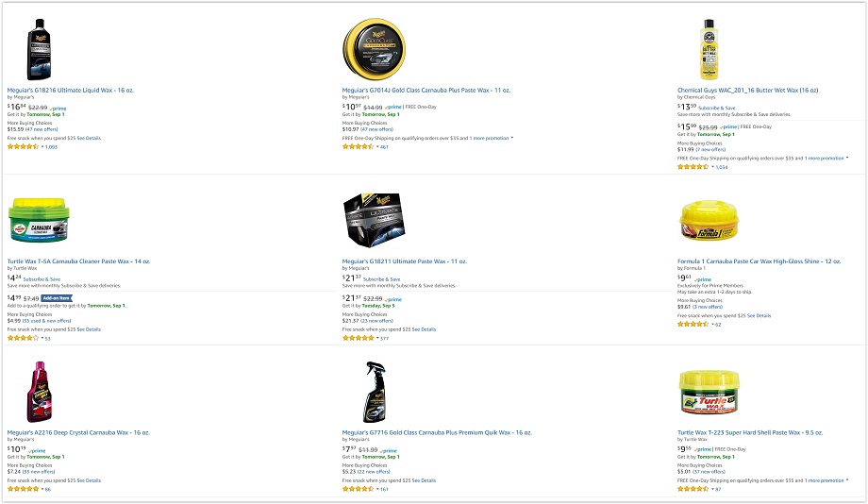Click "Subscribe & Save" for Meguiar's G18211 Ultimate Paste Wax
Screen dimensions: 868x504
click(381, 279)
